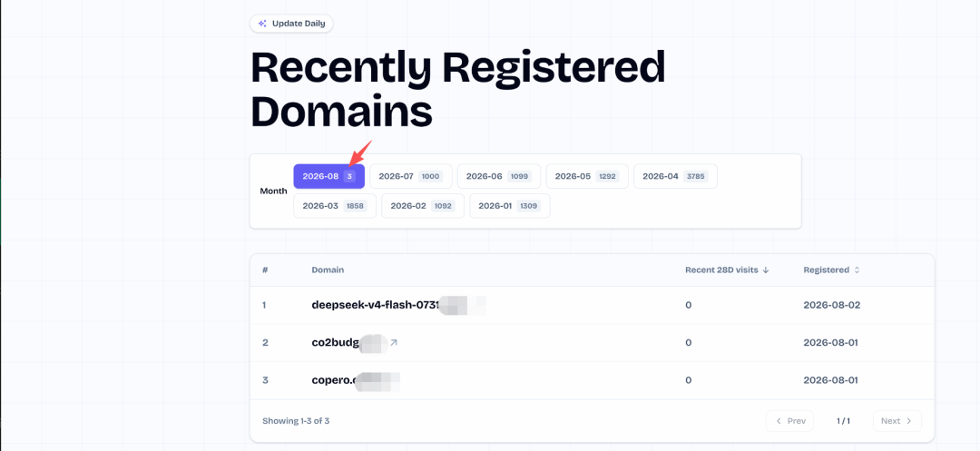
Task: Click the sparkle icon in Update Daily badge
Action: [262, 24]
